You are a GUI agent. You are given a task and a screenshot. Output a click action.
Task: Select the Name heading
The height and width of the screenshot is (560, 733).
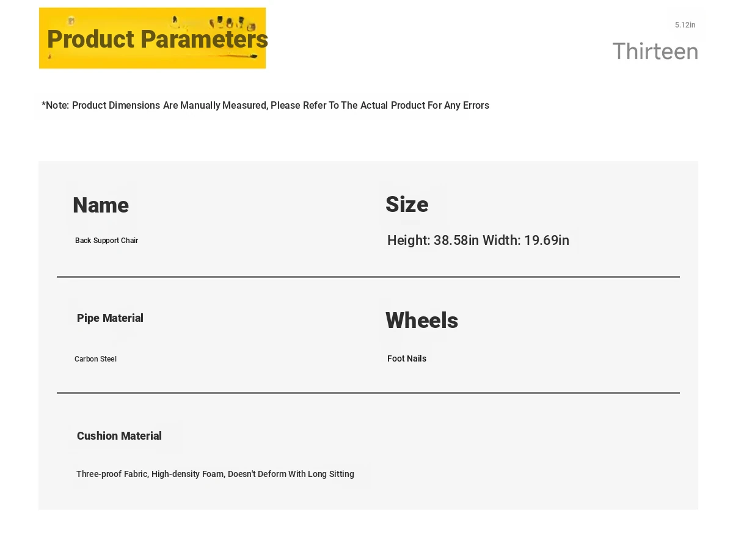click(101, 205)
